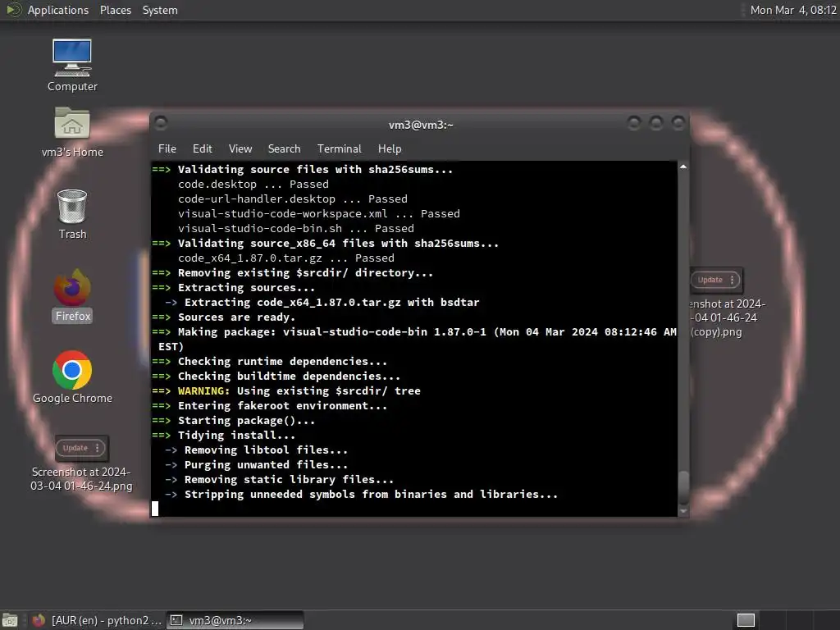The image size is (840, 630).
Task: Click the Applications menu logo icon
Action: [x=13, y=10]
